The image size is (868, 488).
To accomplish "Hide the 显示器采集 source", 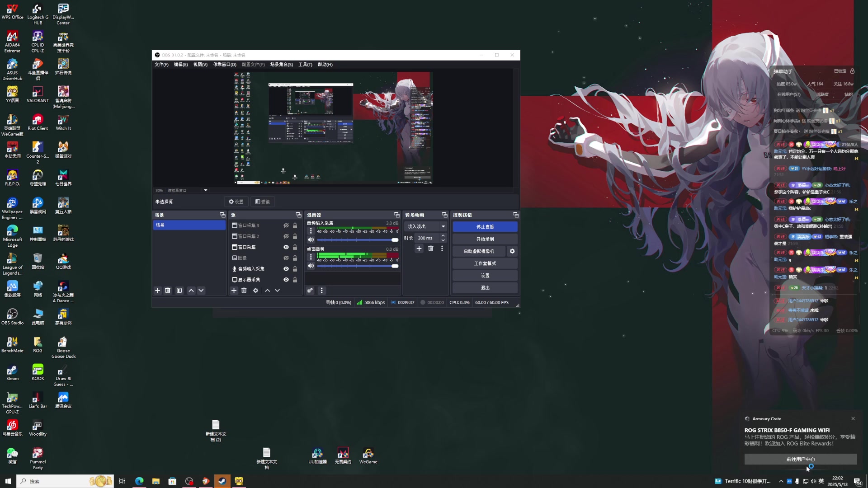I will click(x=286, y=280).
